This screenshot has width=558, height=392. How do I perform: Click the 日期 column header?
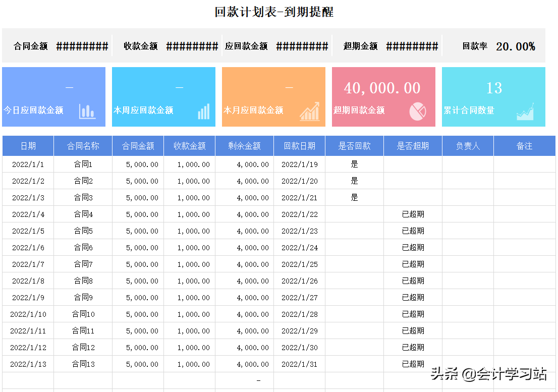point(28,146)
